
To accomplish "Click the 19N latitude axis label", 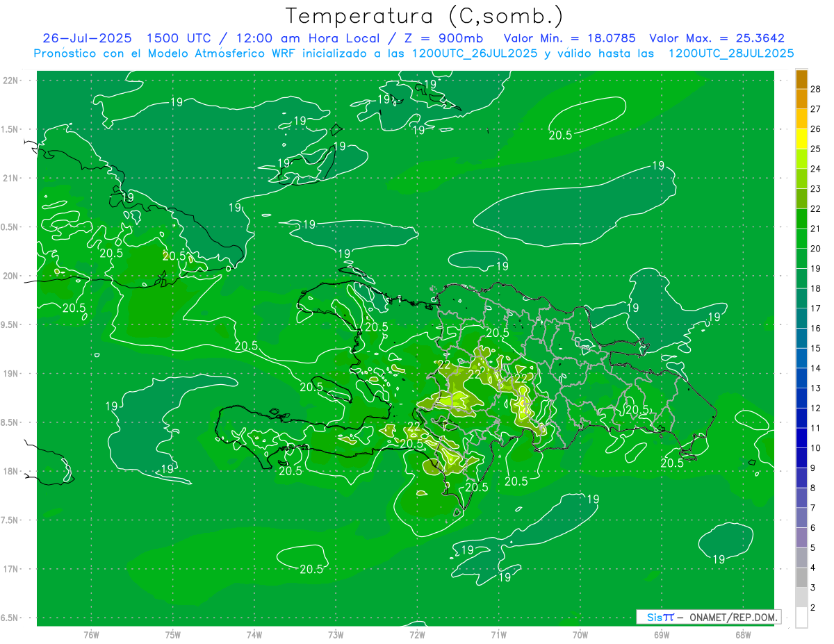I will 10,374.
